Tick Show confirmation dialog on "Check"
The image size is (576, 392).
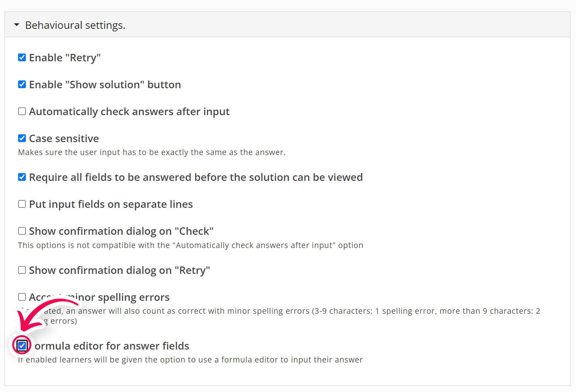click(22, 231)
